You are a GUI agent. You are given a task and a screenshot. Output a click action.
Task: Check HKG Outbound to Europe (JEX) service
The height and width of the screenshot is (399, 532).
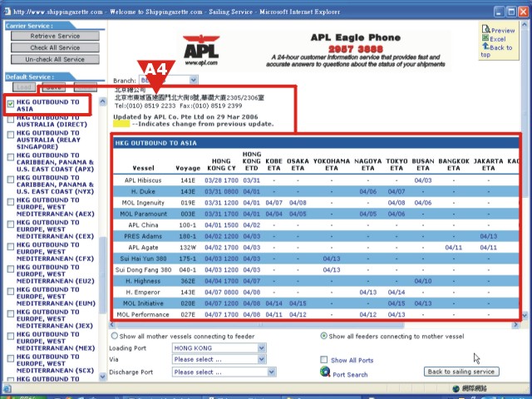(11, 313)
